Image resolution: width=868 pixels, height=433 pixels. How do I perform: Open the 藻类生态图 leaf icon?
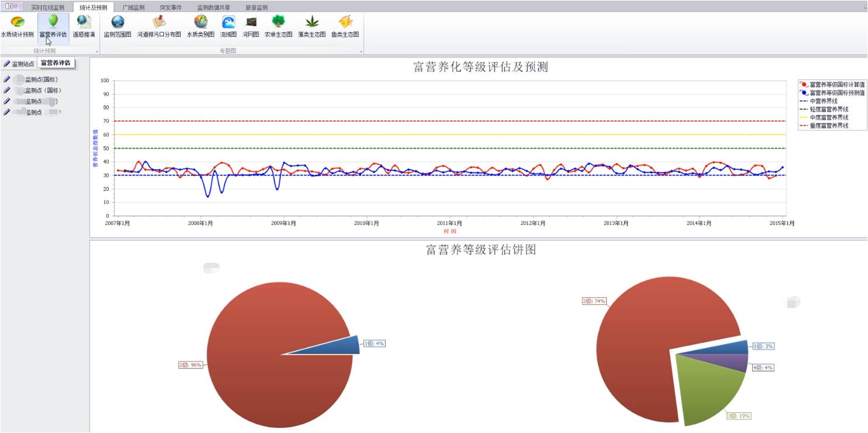click(x=311, y=26)
